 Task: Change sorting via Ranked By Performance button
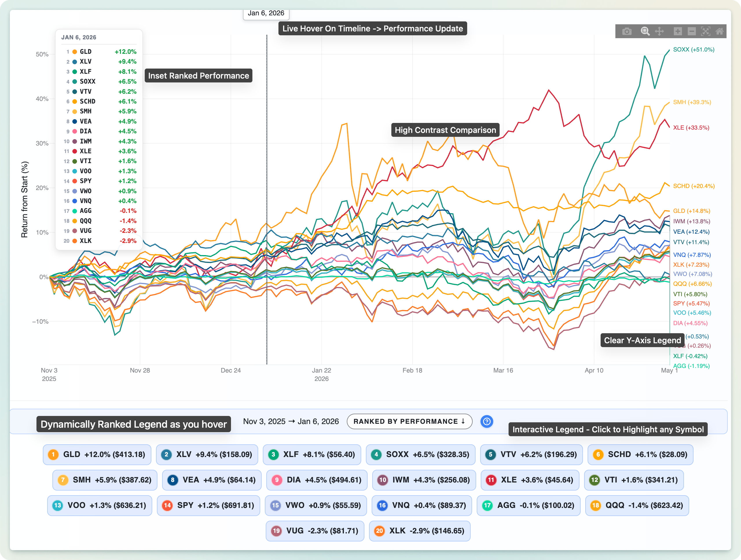(409, 421)
